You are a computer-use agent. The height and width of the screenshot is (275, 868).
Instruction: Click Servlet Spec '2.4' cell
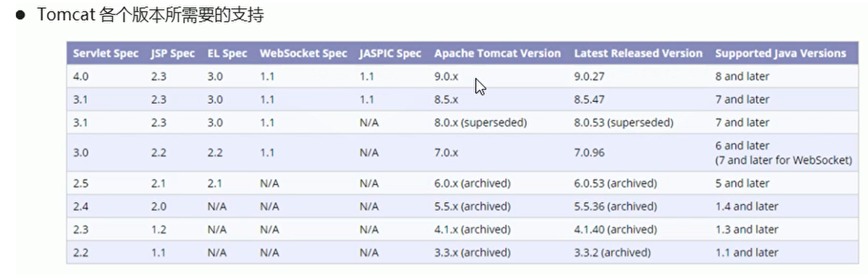81,206
